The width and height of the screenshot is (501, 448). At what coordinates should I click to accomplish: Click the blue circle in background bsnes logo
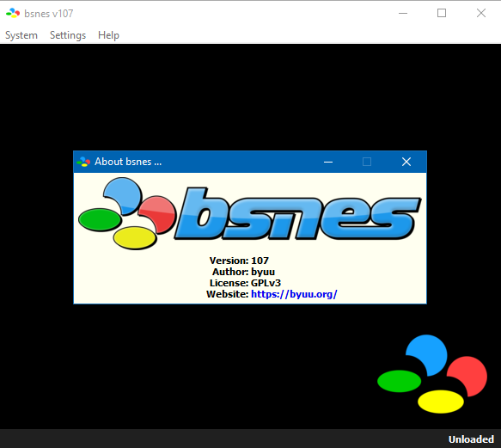click(x=428, y=354)
